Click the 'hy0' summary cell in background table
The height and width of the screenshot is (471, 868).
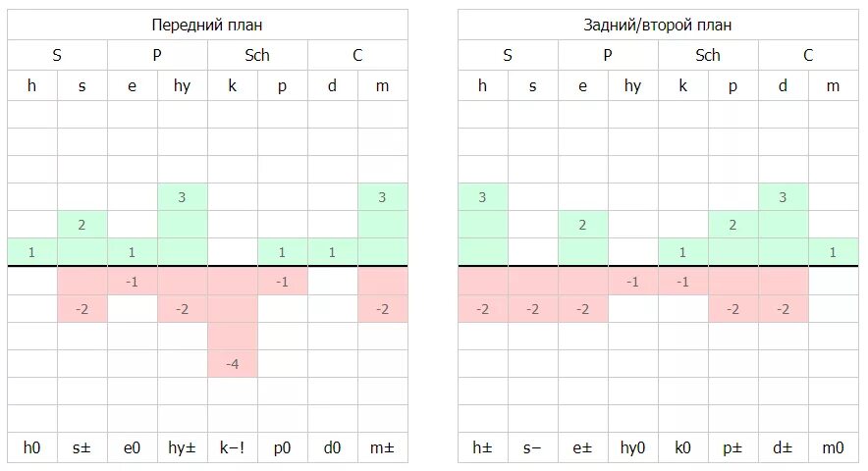pyautogui.click(x=632, y=447)
